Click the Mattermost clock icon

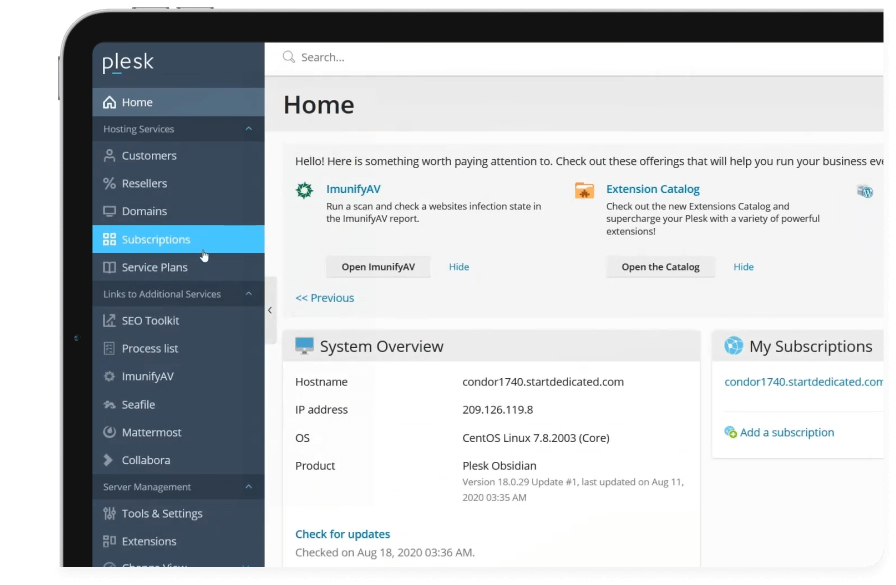point(108,432)
